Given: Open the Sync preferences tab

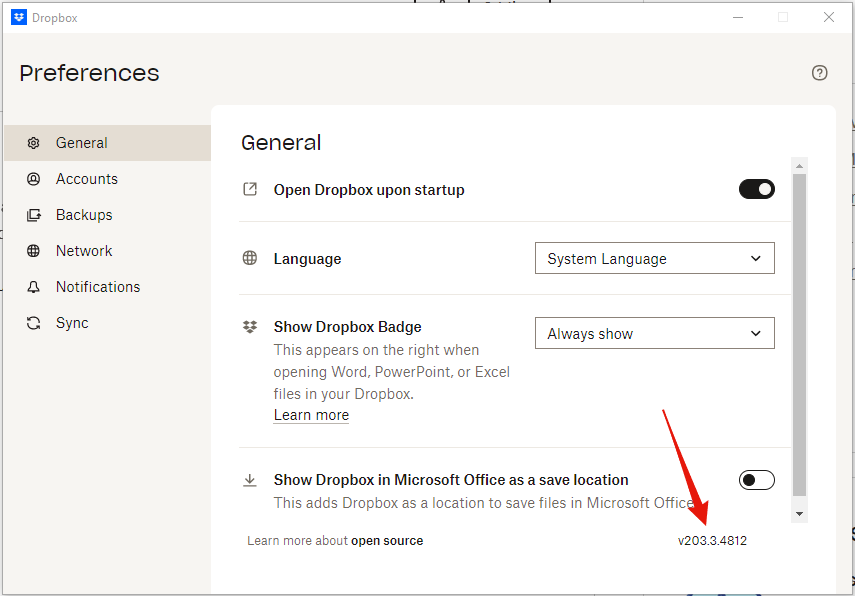Looking at the screenshot, I should (x=72, y=323).
